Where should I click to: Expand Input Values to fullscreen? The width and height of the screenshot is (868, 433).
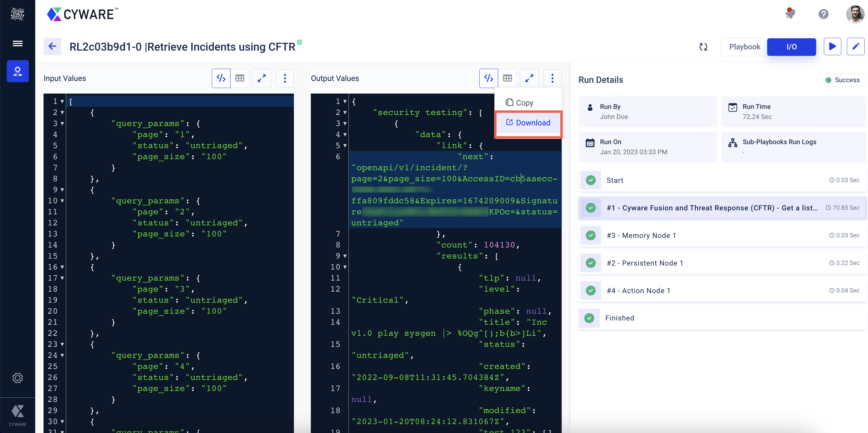262,78
